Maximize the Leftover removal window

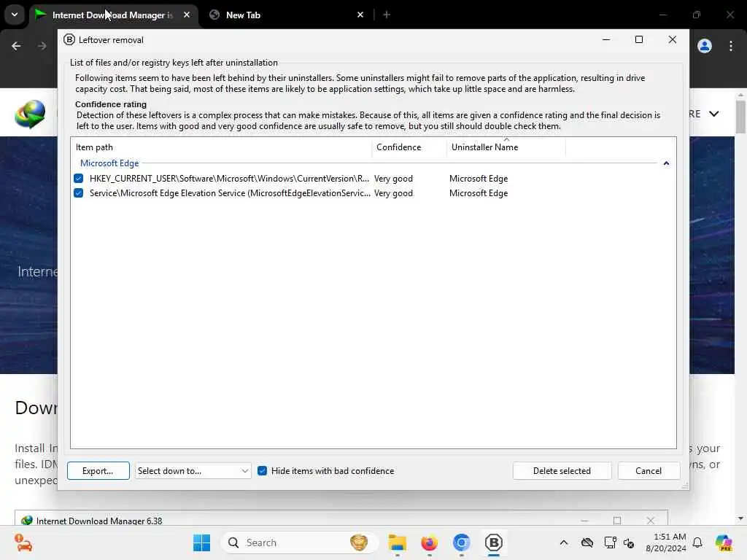click(639, 39)
